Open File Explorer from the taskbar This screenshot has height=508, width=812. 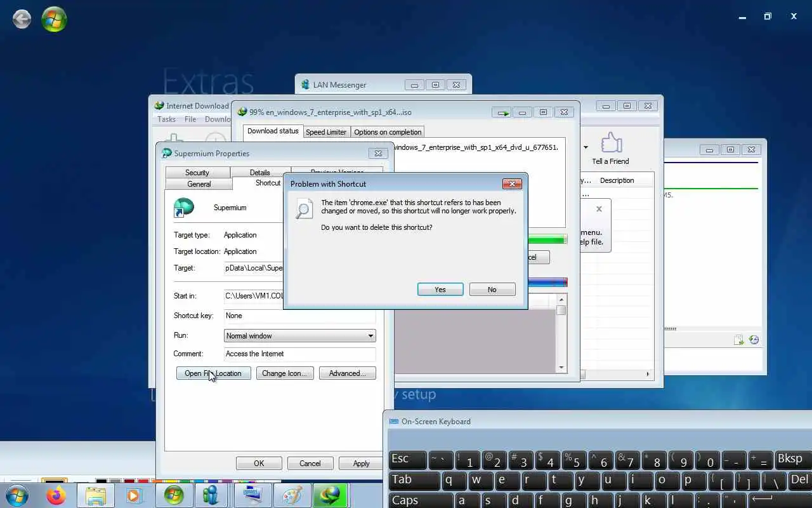(96, 496)
